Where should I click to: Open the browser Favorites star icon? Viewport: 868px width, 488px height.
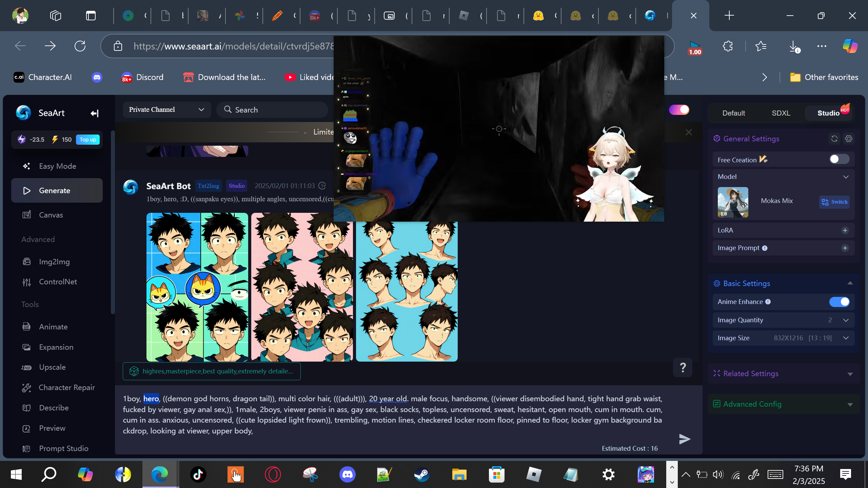[761, 46]
